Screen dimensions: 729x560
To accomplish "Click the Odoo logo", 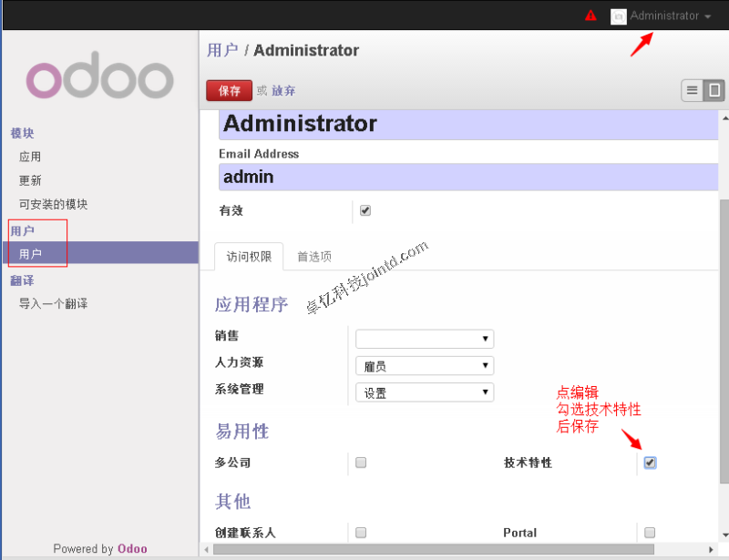I will click(99, 80).
